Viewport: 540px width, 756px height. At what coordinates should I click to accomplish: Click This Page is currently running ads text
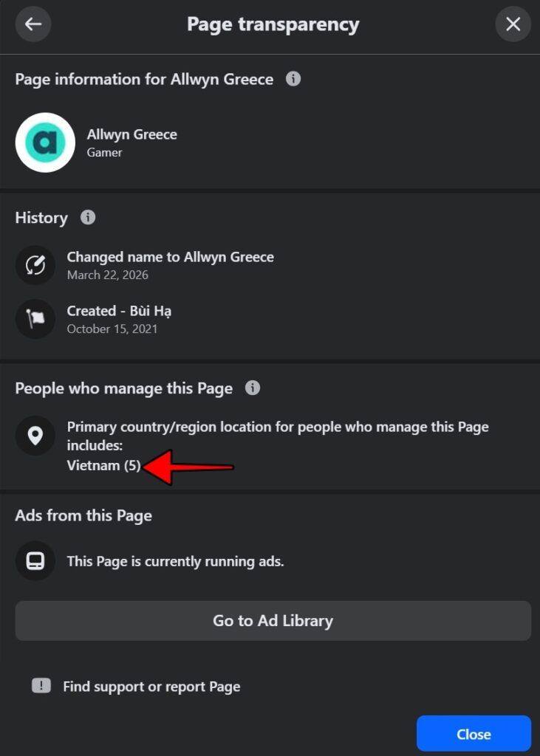click(x=175, y=561)
